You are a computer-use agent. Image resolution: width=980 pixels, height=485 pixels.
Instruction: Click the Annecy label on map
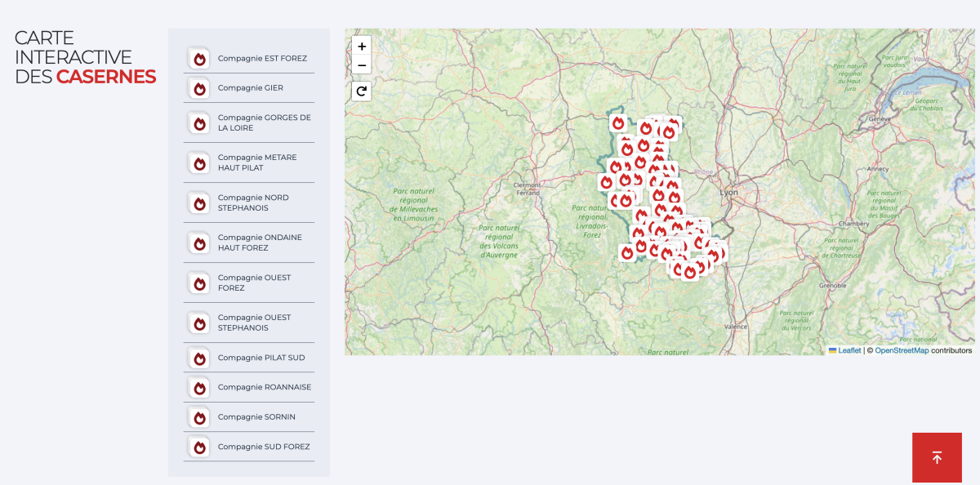878,169
